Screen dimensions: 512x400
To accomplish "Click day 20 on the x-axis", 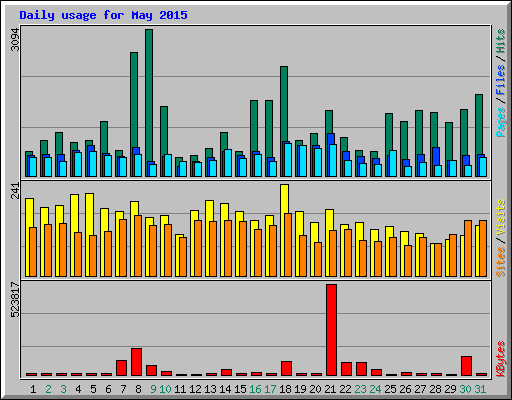I will click(315, 389).
